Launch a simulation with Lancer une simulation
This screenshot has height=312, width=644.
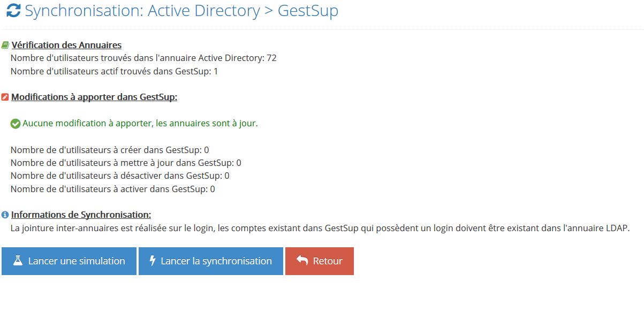click(69, 261)
